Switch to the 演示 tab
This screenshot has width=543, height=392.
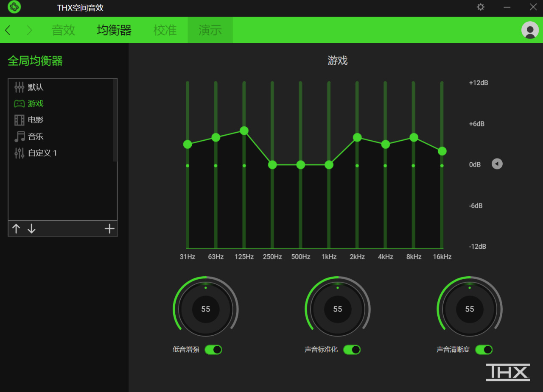210,30
